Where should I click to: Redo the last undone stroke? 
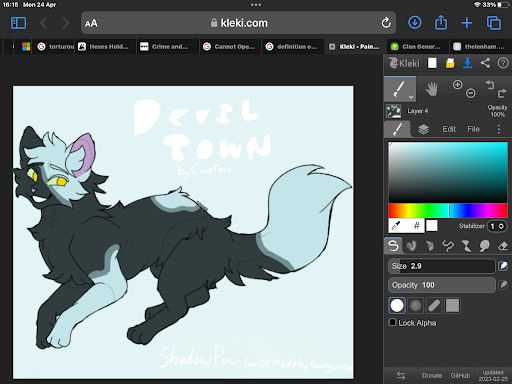pos(502,93)
